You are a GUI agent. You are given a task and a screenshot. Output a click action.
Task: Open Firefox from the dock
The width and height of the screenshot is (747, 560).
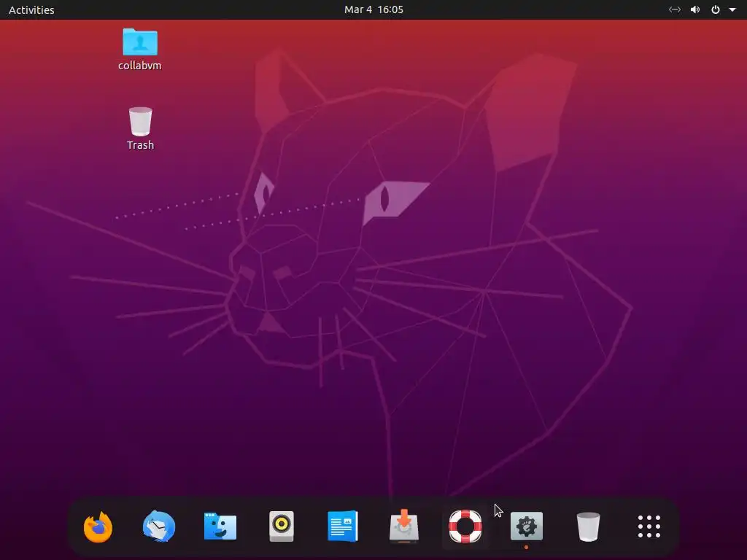[x=98, y=526]
